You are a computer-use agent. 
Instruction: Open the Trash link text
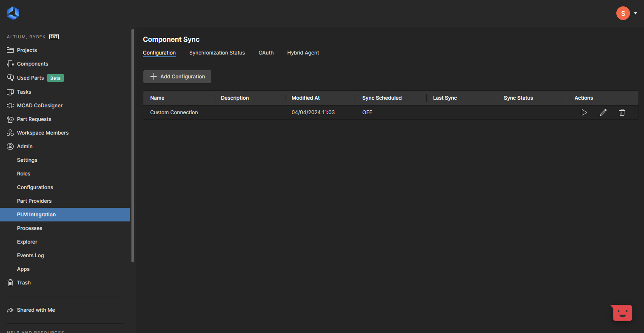24,283
